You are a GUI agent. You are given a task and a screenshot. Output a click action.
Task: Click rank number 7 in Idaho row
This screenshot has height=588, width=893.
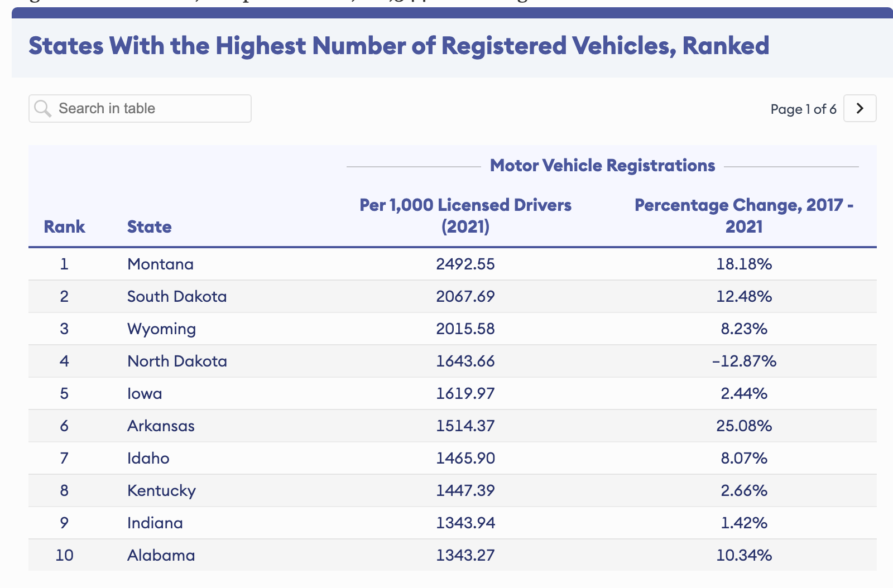tap(64, 458)
